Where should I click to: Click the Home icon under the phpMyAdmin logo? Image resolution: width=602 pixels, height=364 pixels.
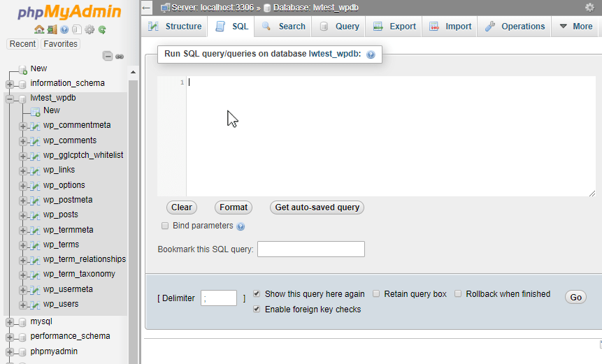pos(39,29)
